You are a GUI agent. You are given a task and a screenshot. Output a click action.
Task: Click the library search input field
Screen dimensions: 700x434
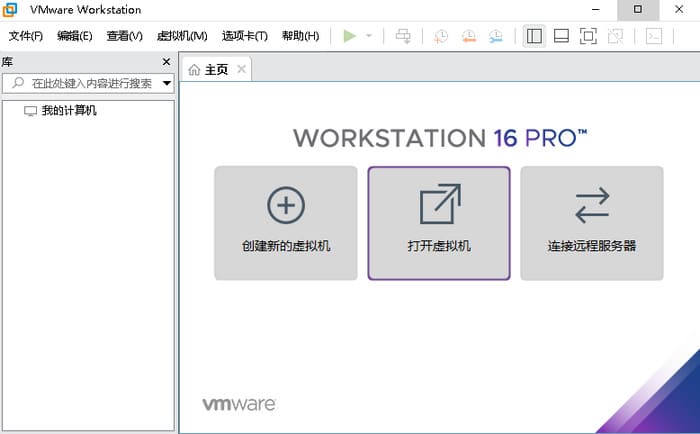[x=88, y=83]
